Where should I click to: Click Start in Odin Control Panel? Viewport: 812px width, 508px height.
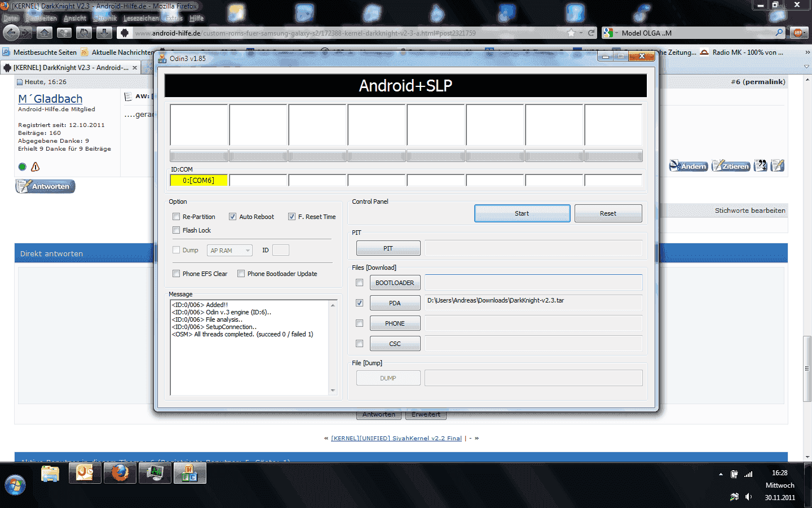pos(522,213)
